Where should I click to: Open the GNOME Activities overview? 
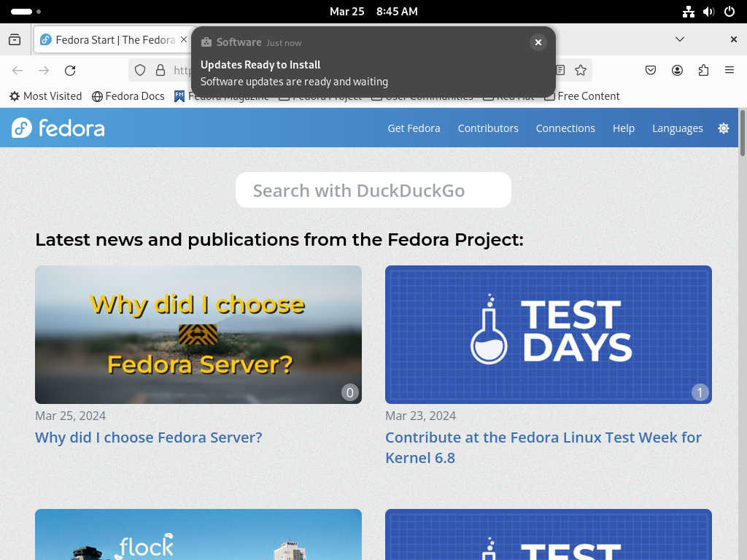tap(26, 12)
